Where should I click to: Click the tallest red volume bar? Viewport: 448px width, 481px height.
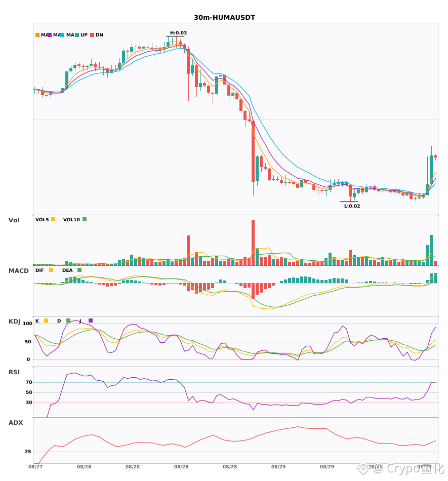(x=253, y=243)
